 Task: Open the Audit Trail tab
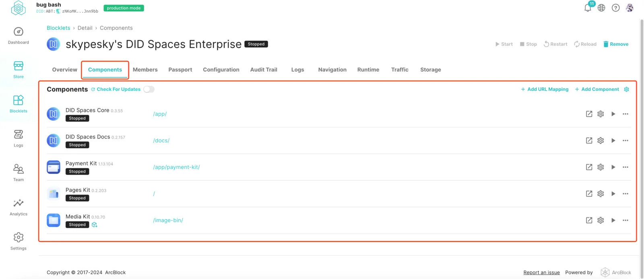(264, 70)
